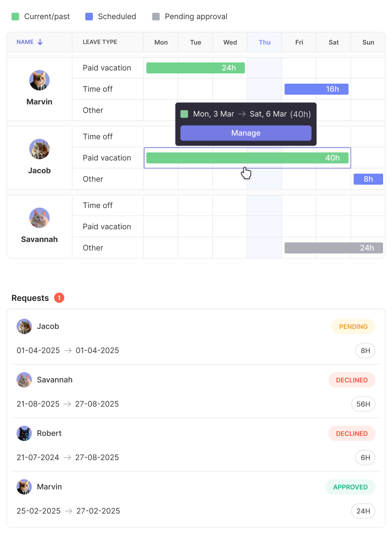392x540 pixels.
Task: Click the 56H hours chip for Savannah
Action: point(363,404)
